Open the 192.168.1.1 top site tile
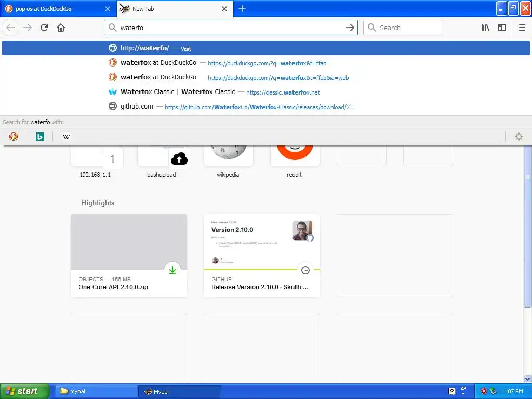Screen dimensions: 532x399 (95, 163)
